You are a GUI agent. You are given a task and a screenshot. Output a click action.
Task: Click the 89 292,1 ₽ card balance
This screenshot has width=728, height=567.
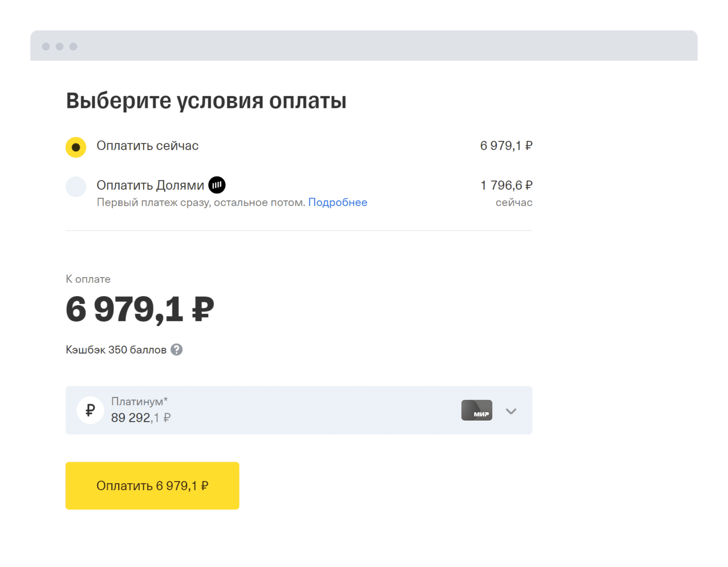coord(141,418)
